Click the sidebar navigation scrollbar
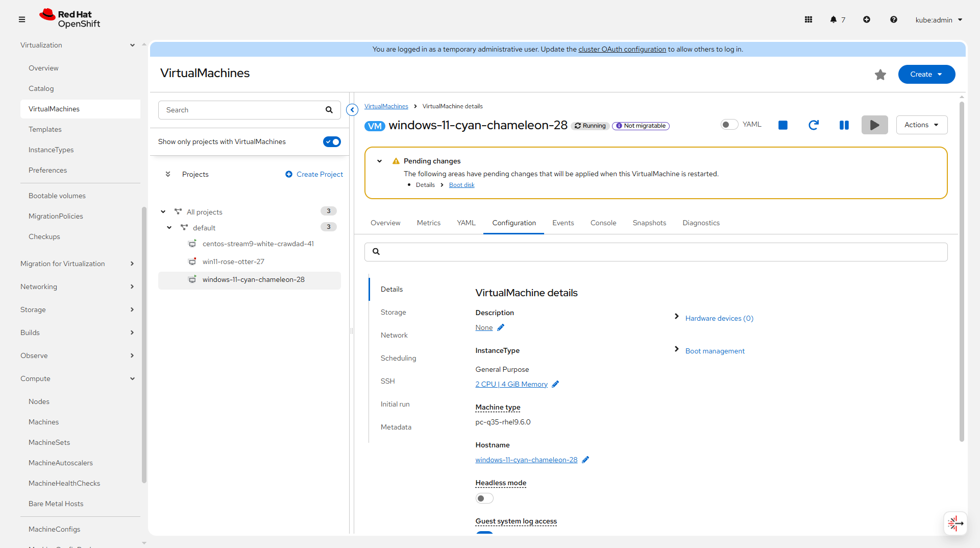This screenshot has width=980, height=548. 144,345
